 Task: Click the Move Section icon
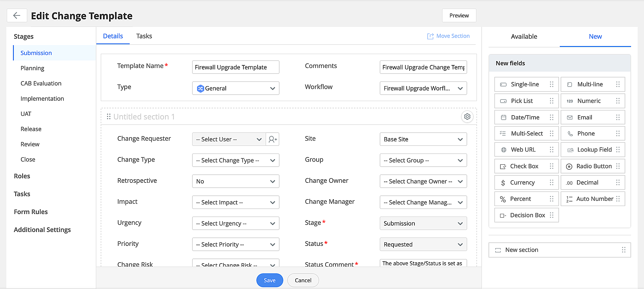[x=430, y=36]
